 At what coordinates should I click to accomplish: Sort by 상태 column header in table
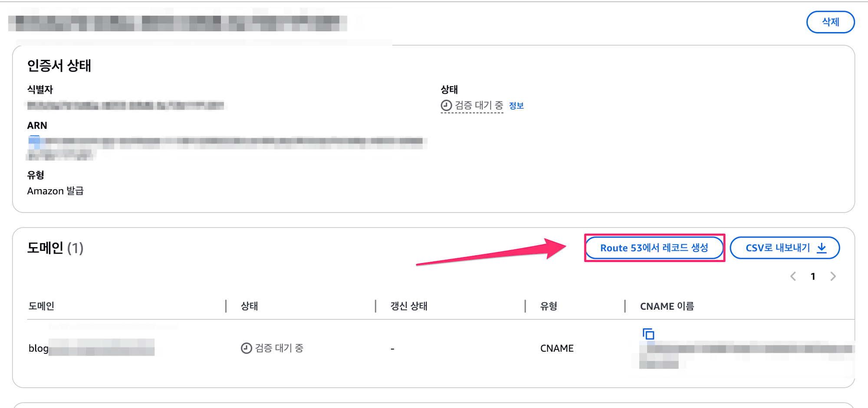pos(250,306)
